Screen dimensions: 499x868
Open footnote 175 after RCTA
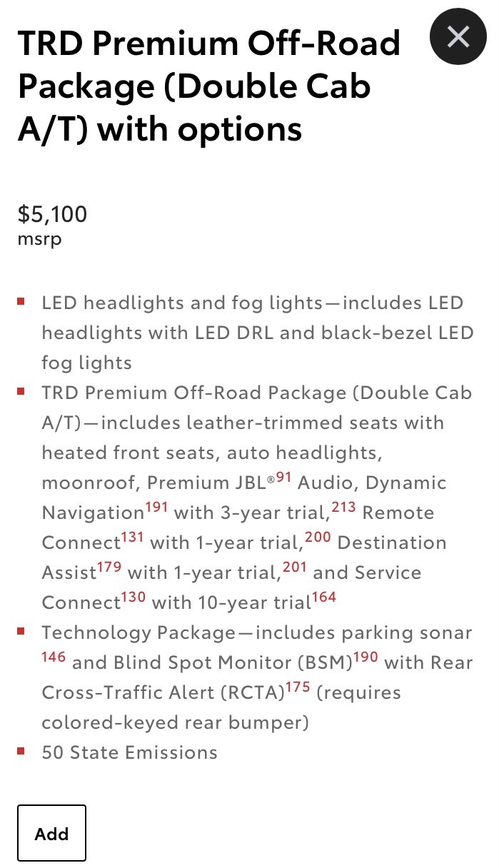(x=298, y=688)
